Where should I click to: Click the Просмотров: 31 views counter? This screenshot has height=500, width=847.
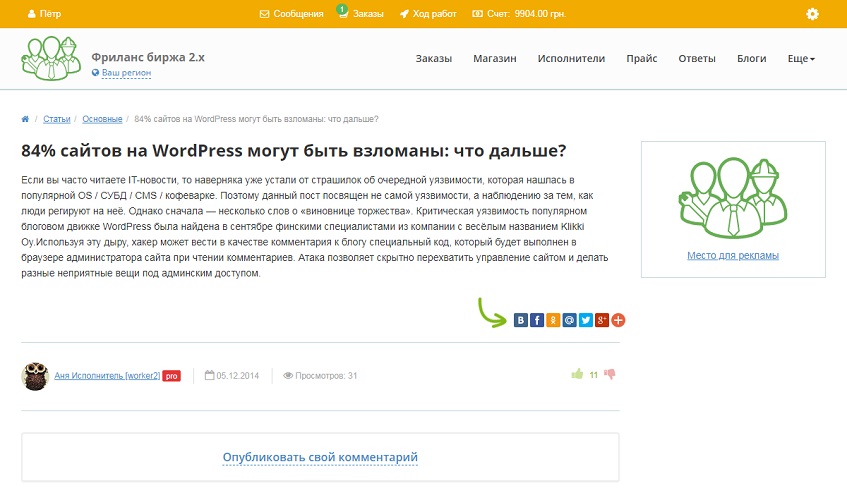tap(320, 375)
